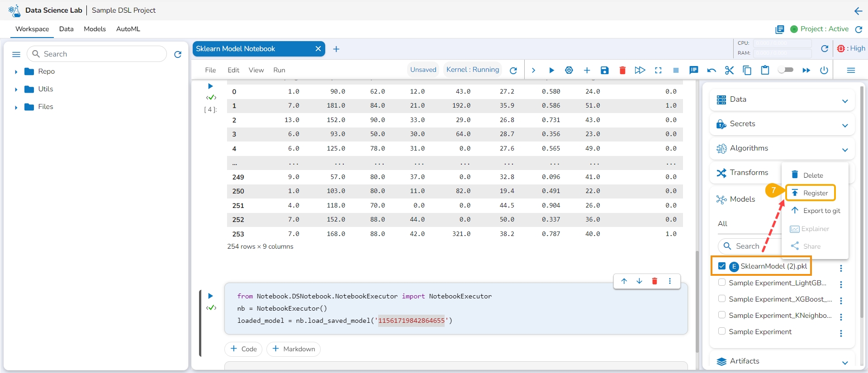868x373 pixels.
Task: Click the fullscreen expand icon
Action: (658, 70)
